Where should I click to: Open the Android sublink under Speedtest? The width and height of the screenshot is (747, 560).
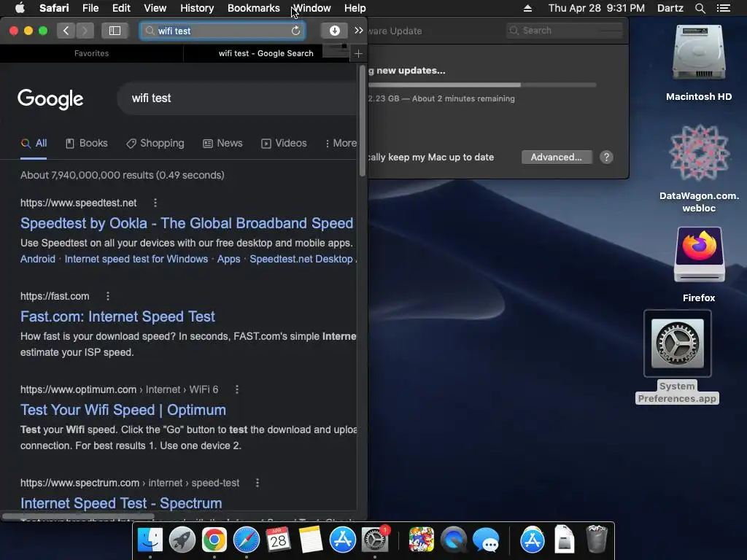tap(38, 259)
